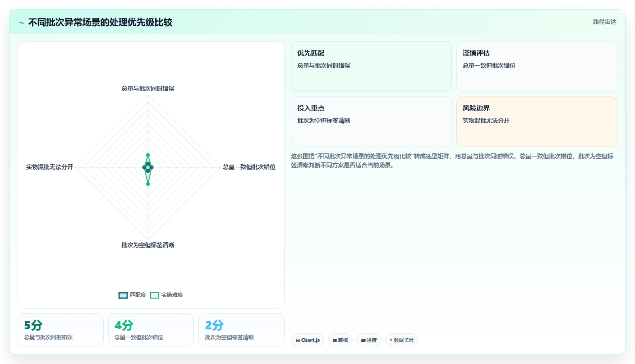The width and height of the screenshot is (635, 364).
Task: Click the icon in the 表格 tag
Action: tap(335, 341)
